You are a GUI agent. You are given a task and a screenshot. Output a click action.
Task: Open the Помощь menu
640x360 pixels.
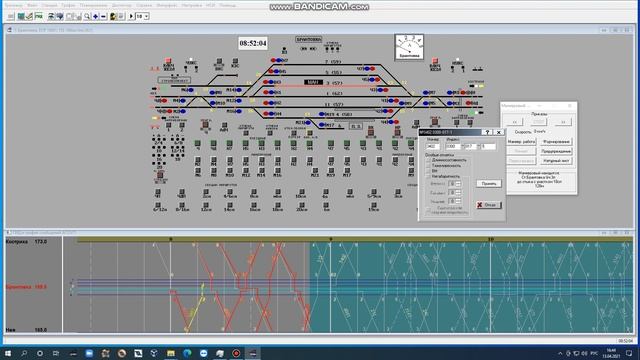point(228,5)
